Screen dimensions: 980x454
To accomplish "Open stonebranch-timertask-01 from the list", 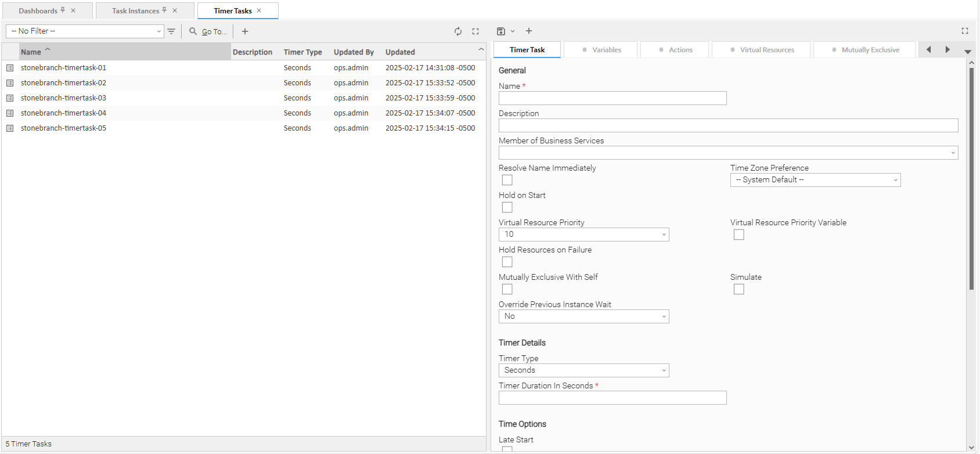I will point(63,68).
